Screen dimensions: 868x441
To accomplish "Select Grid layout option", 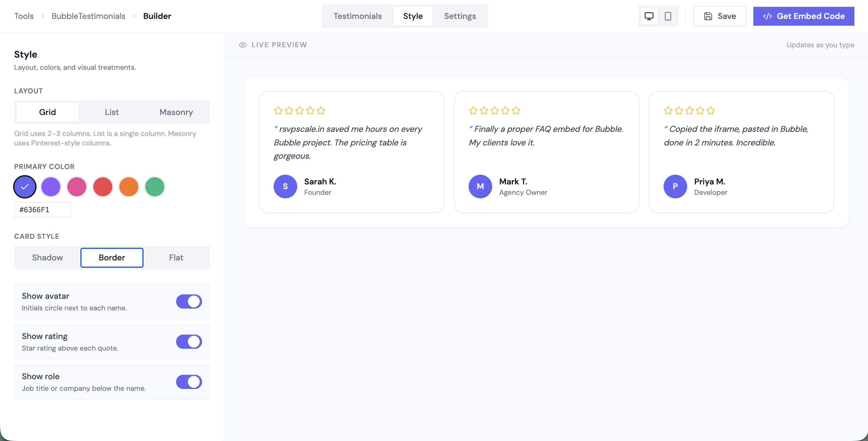I will pos(47,112).
